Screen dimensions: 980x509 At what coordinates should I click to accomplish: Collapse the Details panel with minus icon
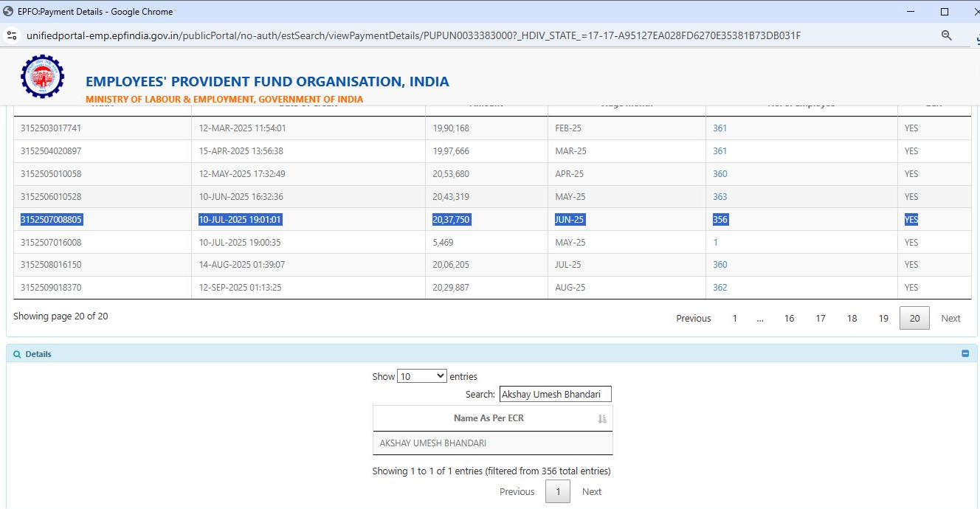[965, 353]
